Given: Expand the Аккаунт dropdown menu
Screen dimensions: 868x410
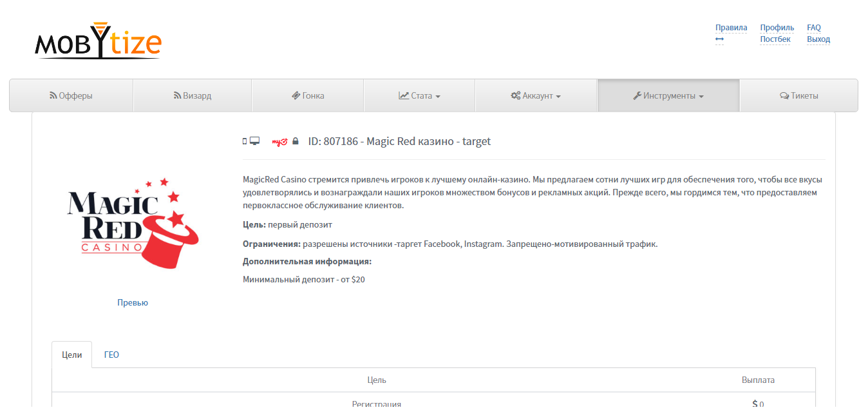Looking at the screenshot, I should [x=536, y=95].
